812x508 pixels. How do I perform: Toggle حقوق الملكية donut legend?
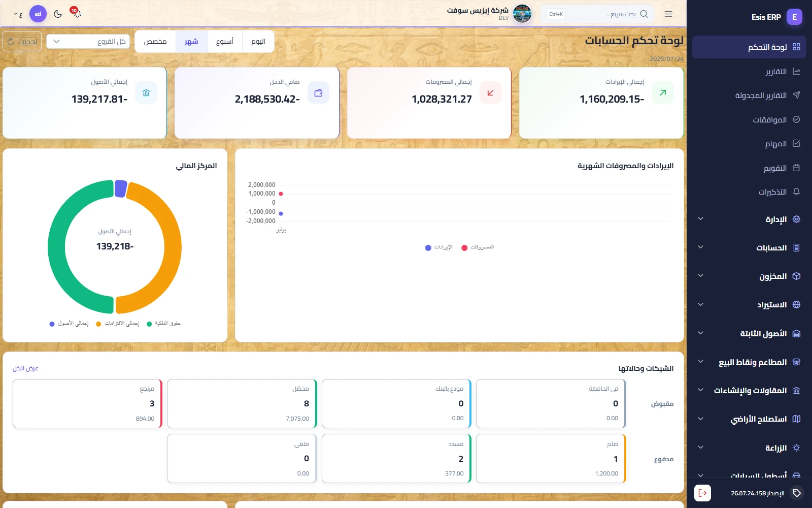[163, 324]
